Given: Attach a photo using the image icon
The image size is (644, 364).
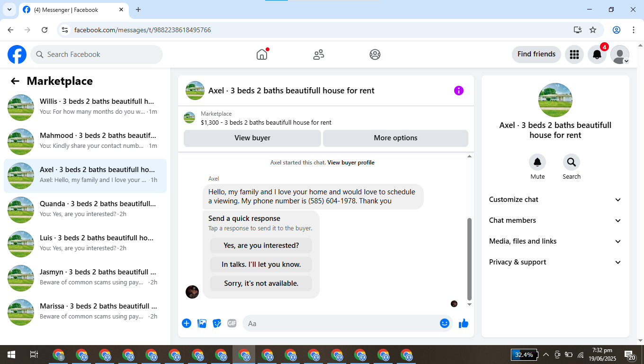Looking at the screenshot, I should (202, 323).
